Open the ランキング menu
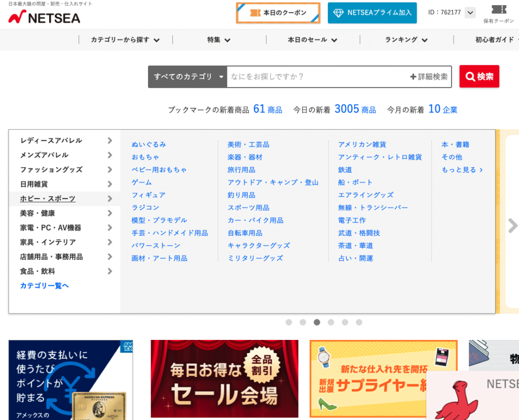Viewport: 519px width, 420px height. click(x=406, y=40)
